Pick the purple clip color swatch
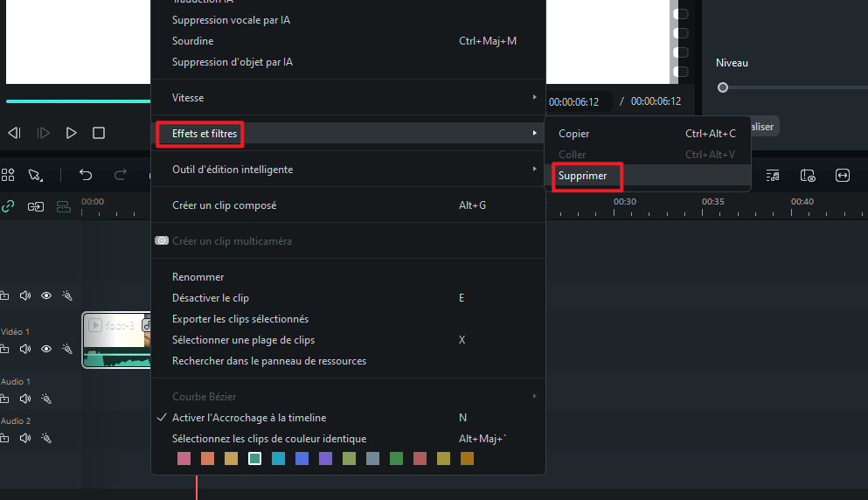This screenshot has width=868, height=500. pyautogui.click(x=325, y=458)
